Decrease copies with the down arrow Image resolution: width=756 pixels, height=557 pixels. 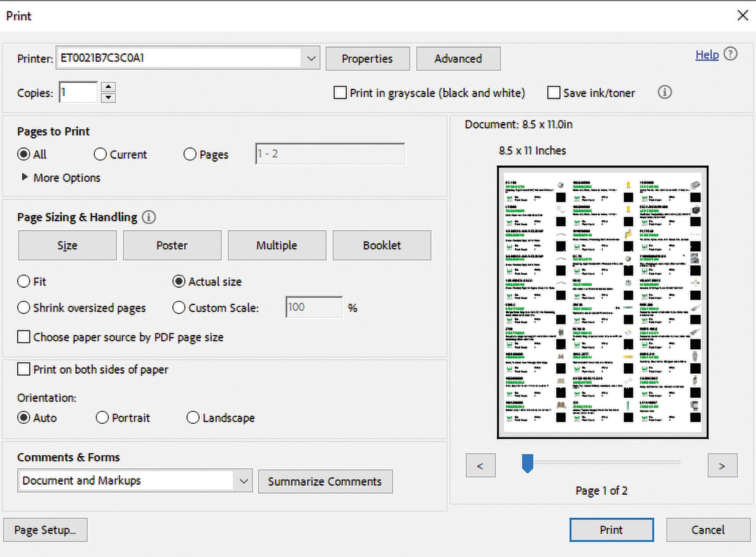108,98
